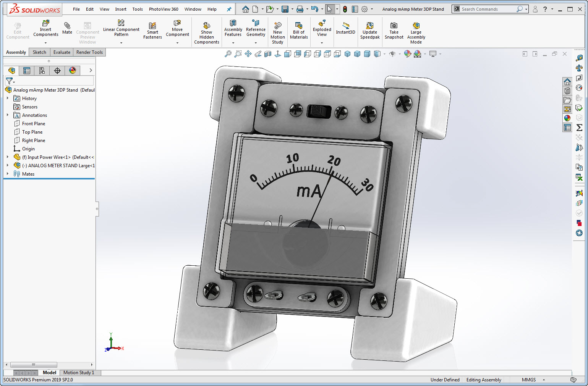
Task: Click the Mate tool icon
Action: pos(67,26)
